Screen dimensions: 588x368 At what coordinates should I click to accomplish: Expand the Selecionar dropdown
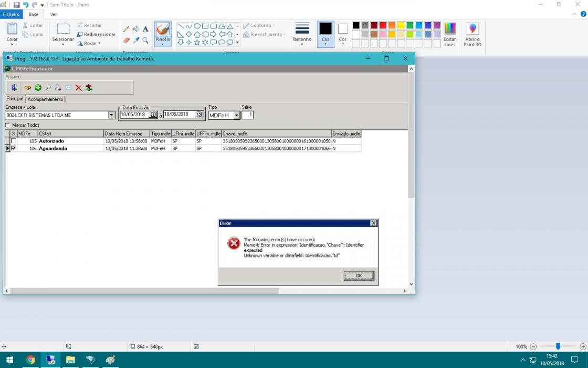(x=62, y=44)
